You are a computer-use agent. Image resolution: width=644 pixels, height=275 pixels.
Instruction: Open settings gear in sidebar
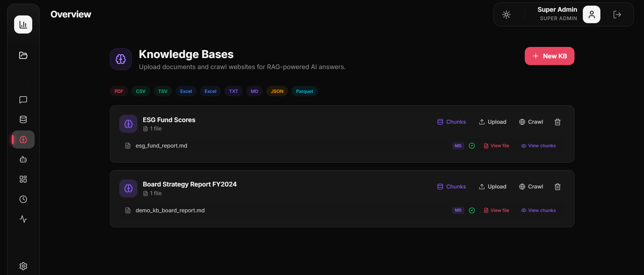23,266
